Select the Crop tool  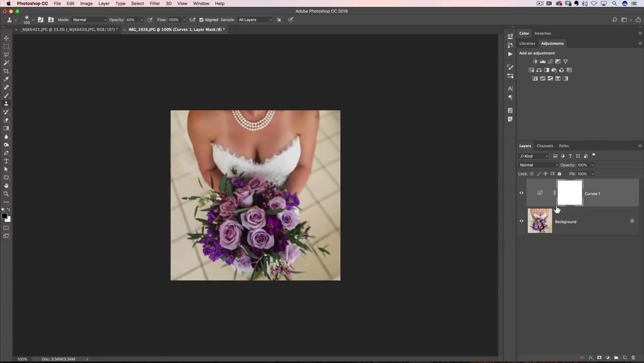6,71
